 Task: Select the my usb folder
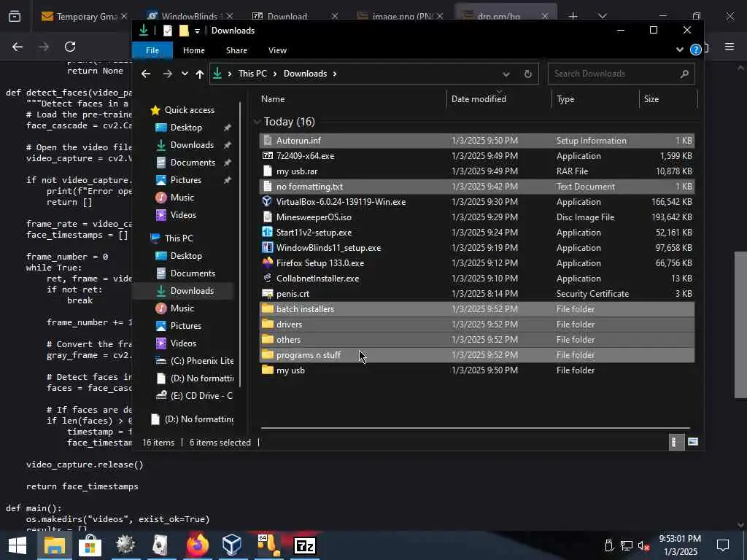tap(477, 370)
